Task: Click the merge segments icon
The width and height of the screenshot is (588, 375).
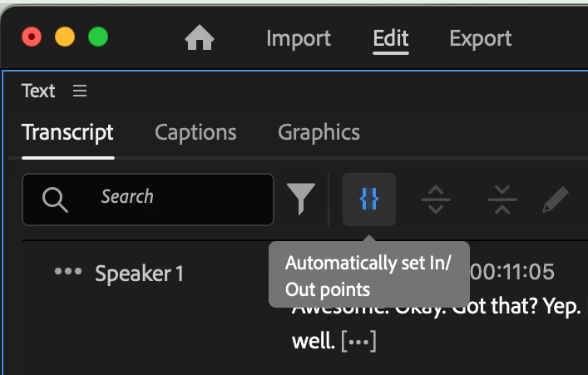Action: [x=502, y=199]
